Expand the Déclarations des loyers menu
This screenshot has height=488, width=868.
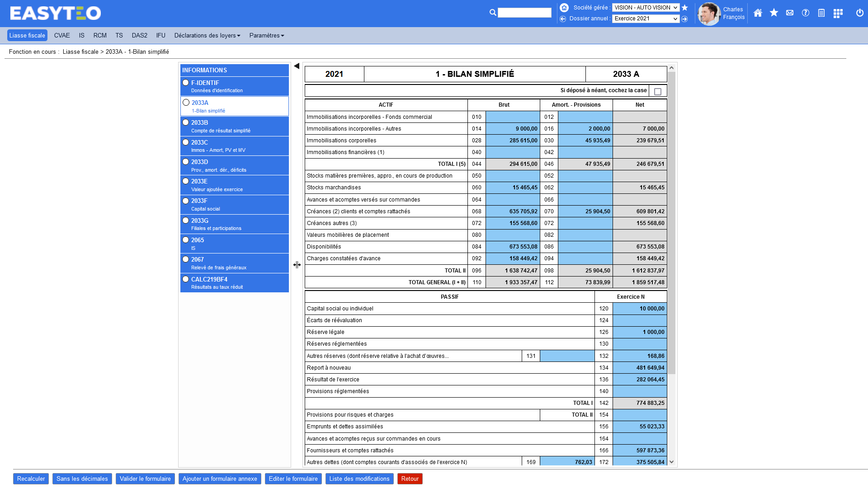(x=207, y=35)
